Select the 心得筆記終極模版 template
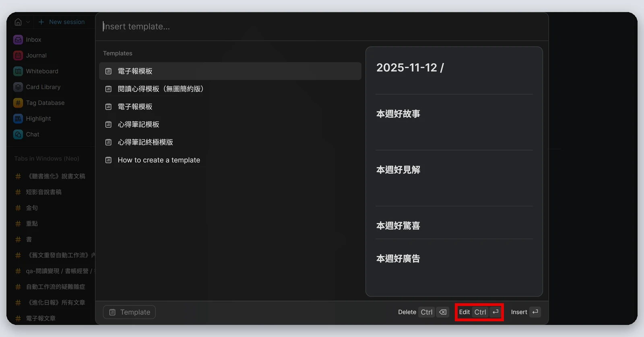The image size is (644, 337). 230,142
